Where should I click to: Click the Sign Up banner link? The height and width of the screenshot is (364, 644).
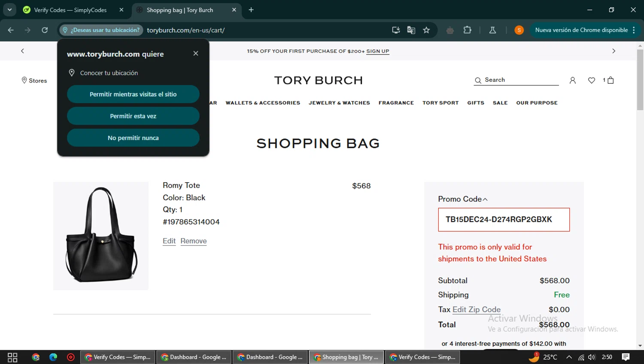377,51
